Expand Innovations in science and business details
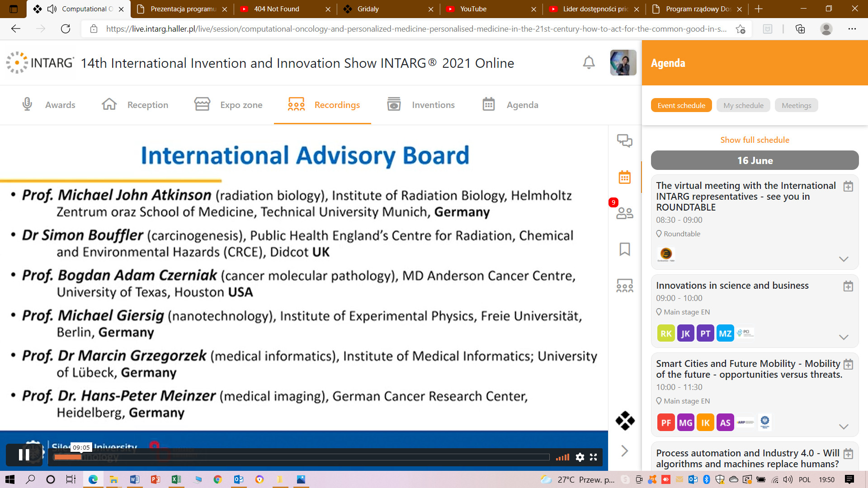Viewport: 868px width, 488px height. click(x=844, y=337)
